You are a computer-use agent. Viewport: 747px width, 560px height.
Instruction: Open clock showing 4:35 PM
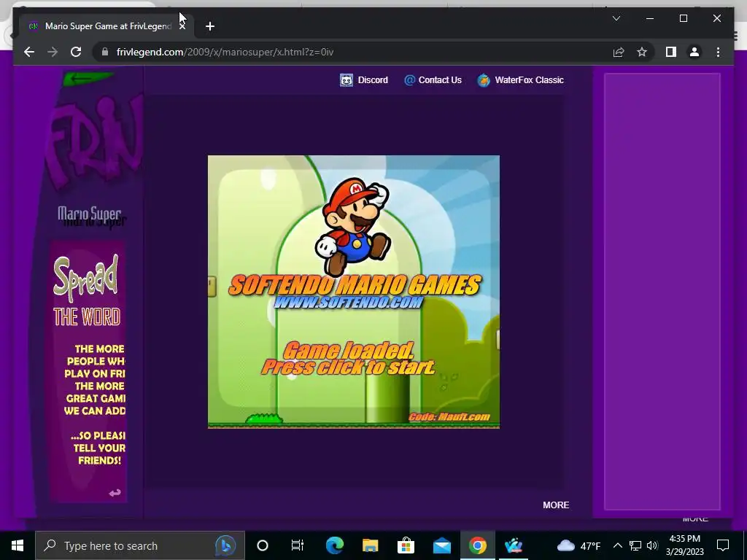point(684,545)
